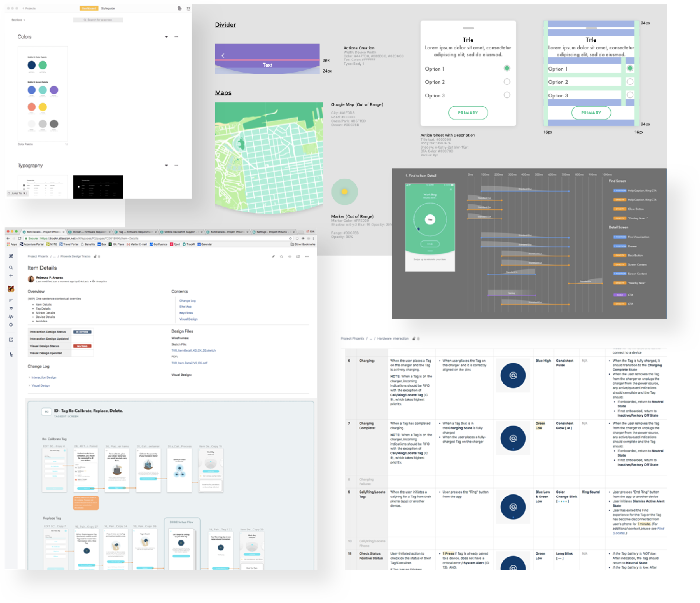Star the Item Details page

tap(281, 256)
